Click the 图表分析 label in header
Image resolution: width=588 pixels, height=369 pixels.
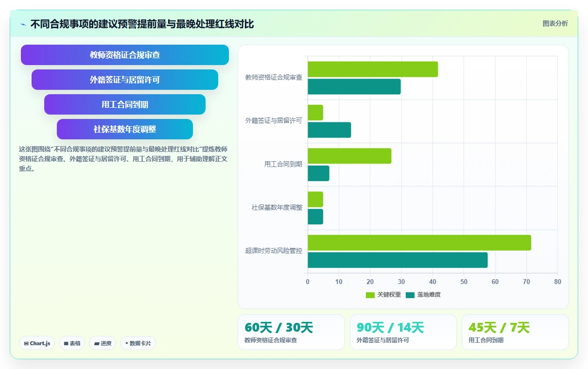[555, 23]
